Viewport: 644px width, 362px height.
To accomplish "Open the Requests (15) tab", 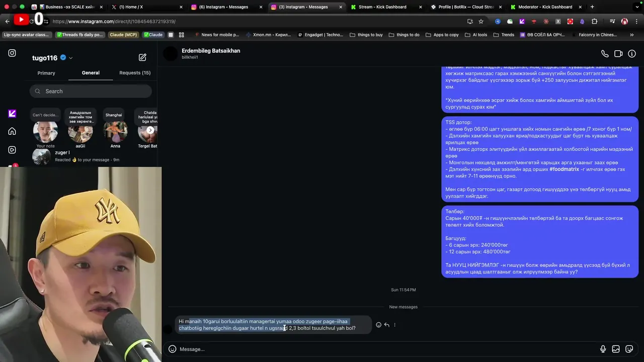I will [135, 73].
